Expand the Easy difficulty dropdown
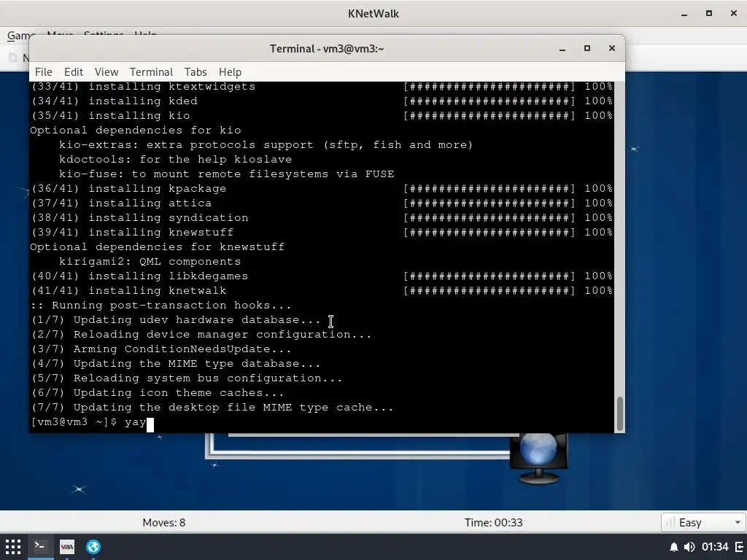747x560 pixels. tap(703, 522)
